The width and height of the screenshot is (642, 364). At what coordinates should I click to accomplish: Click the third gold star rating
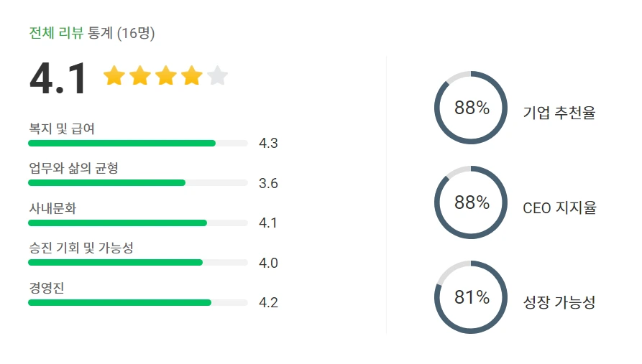[166, 75]
